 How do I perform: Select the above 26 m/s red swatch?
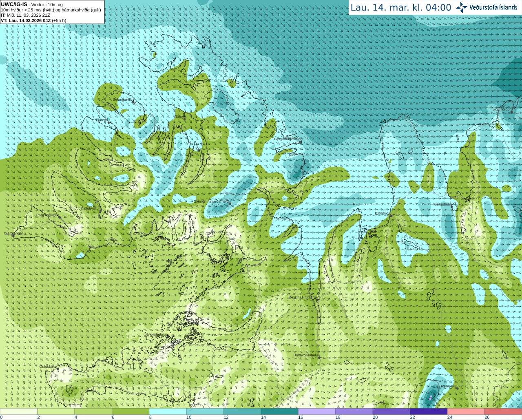click(503, 411)
